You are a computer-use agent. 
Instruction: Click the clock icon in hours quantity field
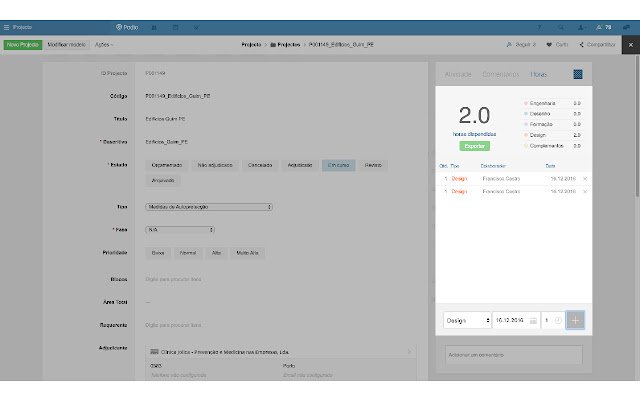click(x=558, y=320)
